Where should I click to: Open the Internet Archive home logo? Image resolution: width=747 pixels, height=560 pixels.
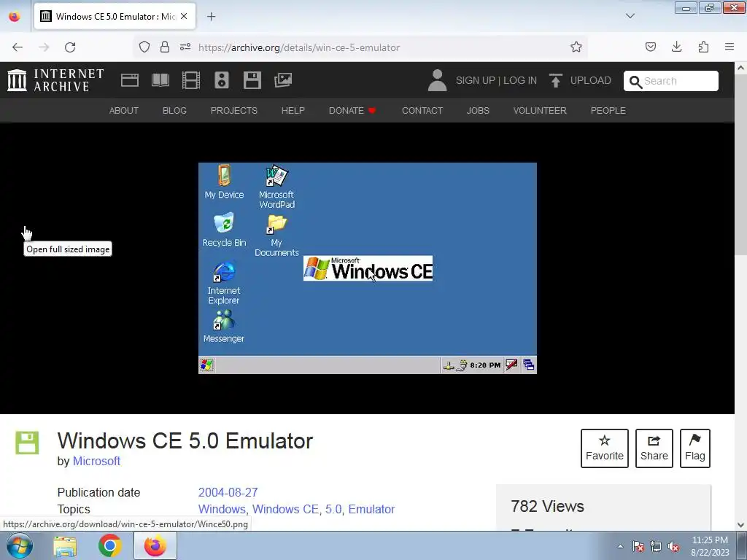55,80
